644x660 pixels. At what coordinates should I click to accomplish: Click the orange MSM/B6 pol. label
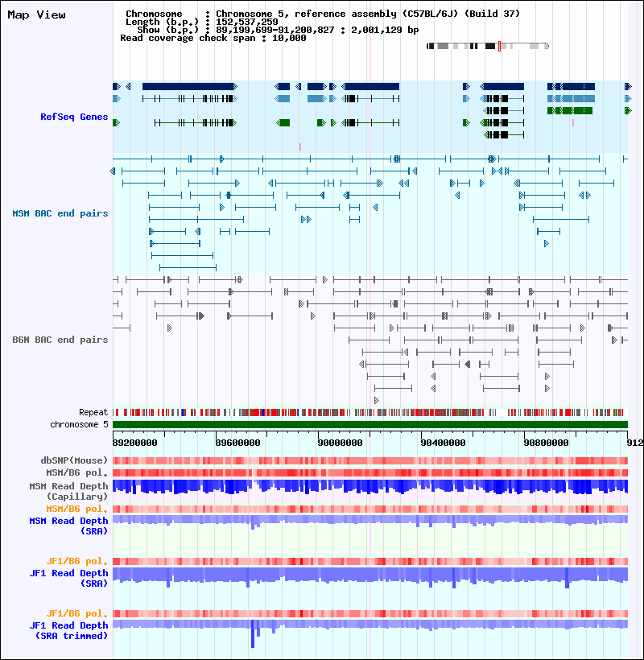pyautogui.click(x=77, y=509)
